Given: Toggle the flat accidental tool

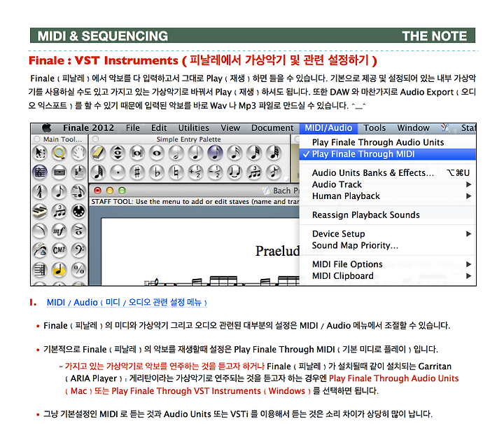Looking at the screenshot, I should (x=157, y=172).
